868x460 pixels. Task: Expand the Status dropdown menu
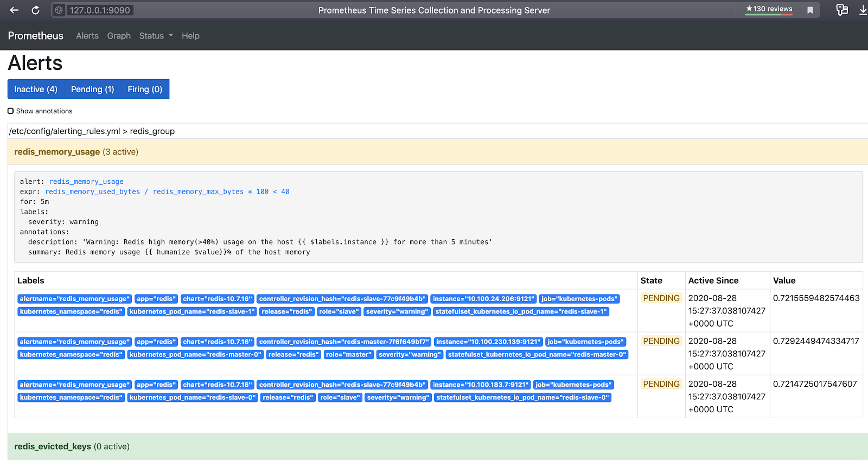tap(156, 36)
